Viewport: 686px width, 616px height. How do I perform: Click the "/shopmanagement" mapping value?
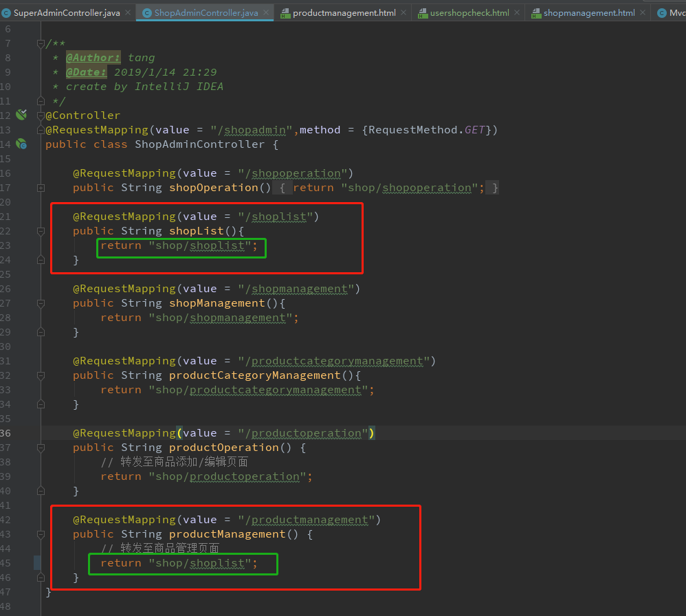296,289
